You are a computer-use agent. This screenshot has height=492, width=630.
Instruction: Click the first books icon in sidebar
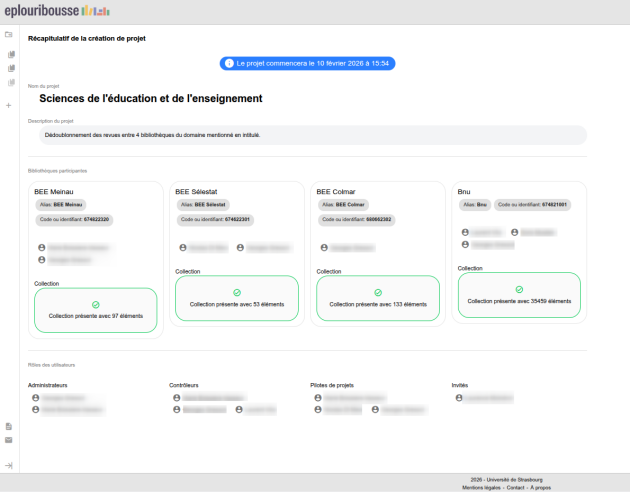tap(11, 55)
